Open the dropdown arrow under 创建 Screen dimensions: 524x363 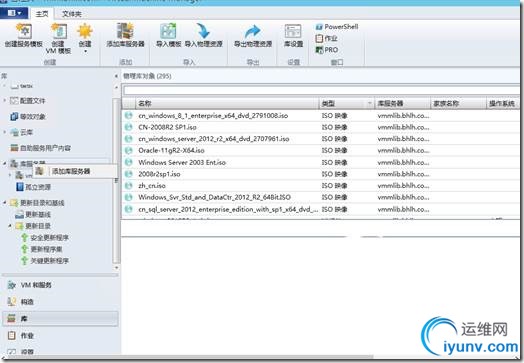[x=85, y=51]
